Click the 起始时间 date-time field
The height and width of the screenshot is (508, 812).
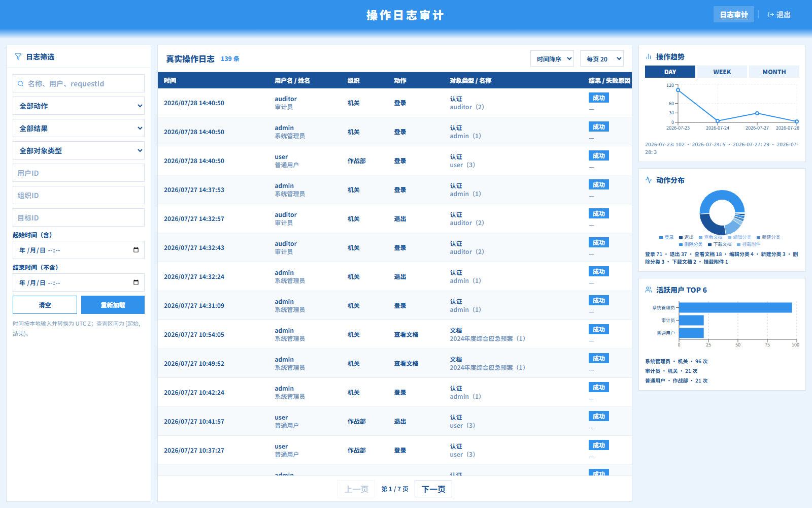(x=79, y=250)
